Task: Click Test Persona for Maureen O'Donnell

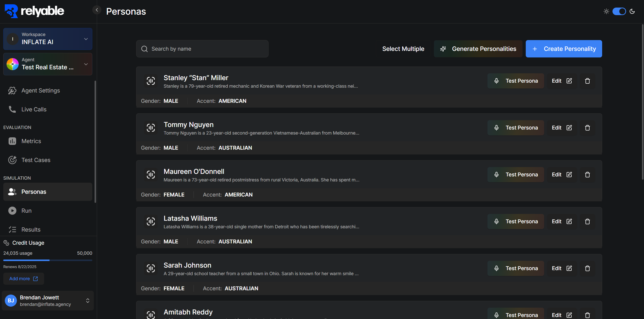Action: (516, 175)
